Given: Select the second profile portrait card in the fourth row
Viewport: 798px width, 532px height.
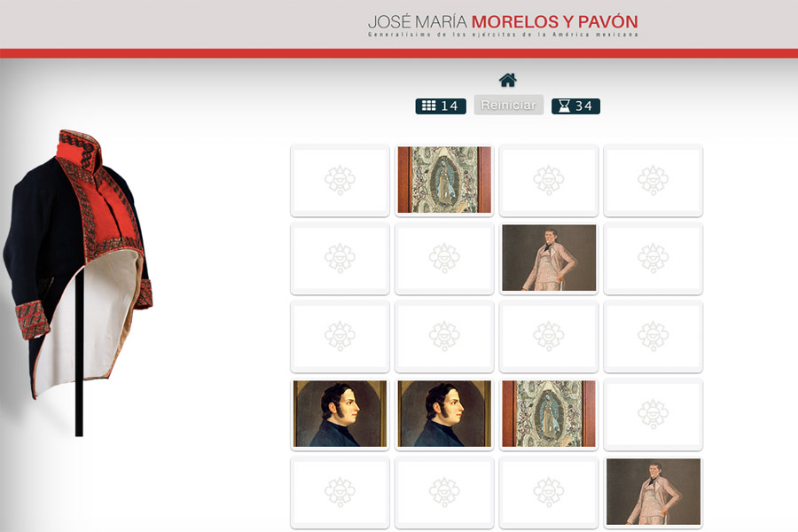Looking at the screenshot, I should click(x=444, y=414).
